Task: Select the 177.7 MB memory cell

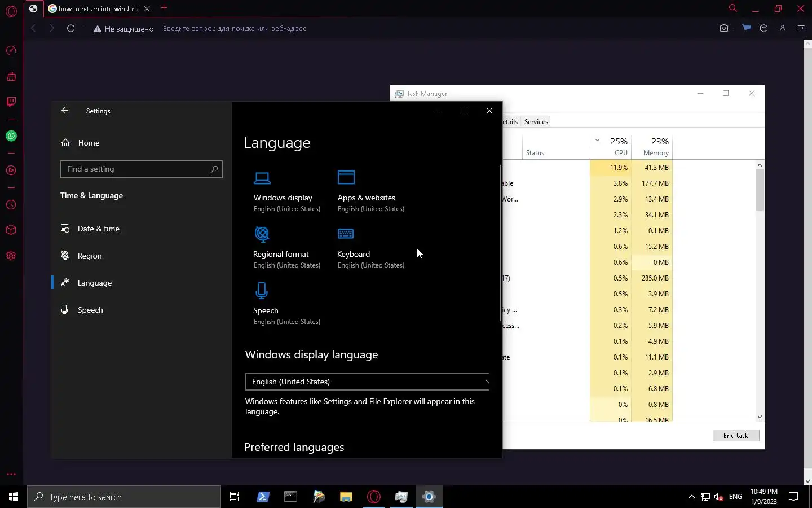Action: pos(652,183)
